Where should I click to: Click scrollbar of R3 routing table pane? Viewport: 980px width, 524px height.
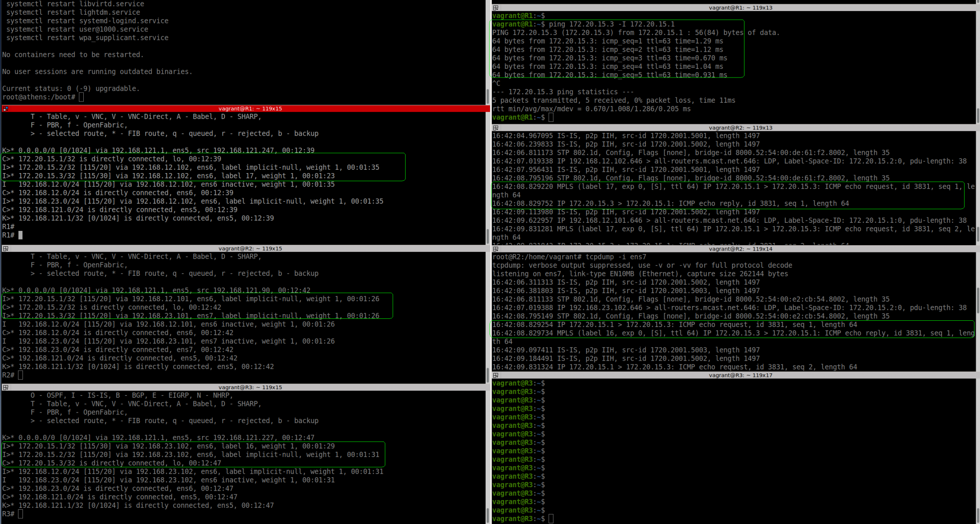[x=488, y=457]
